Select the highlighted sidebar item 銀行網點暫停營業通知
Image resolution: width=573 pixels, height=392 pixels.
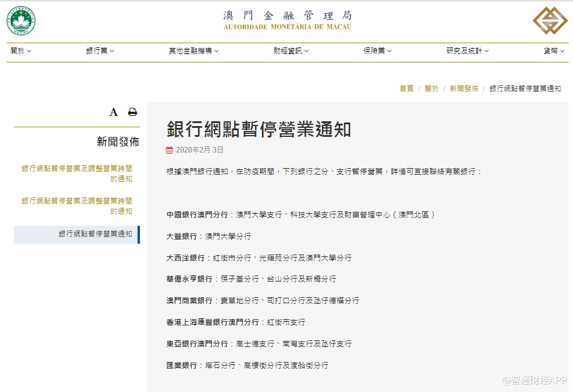pyautogui.click(x=77, y=234)
